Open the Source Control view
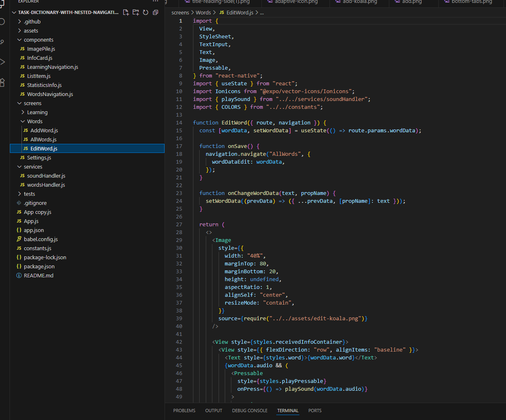The height and width of the screenshot is (420, 506). (2, 42)
